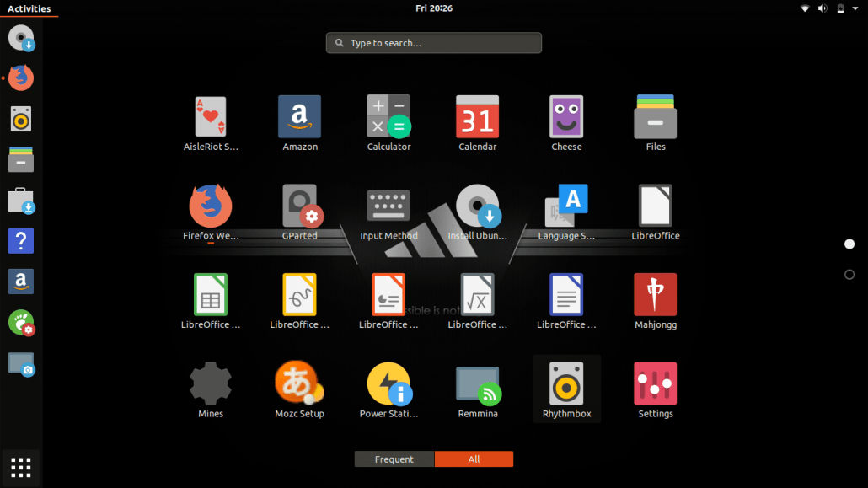Image resolution: width=868 pixels, height=488 pixels.
Task: Launch Firefox from the dock
Action: [x=19, y=78]
